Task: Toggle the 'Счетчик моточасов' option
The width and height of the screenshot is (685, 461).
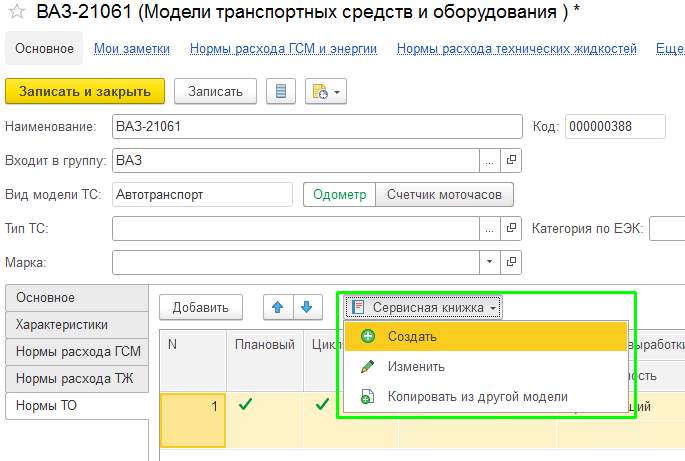Action: click(x=444, y=194)
